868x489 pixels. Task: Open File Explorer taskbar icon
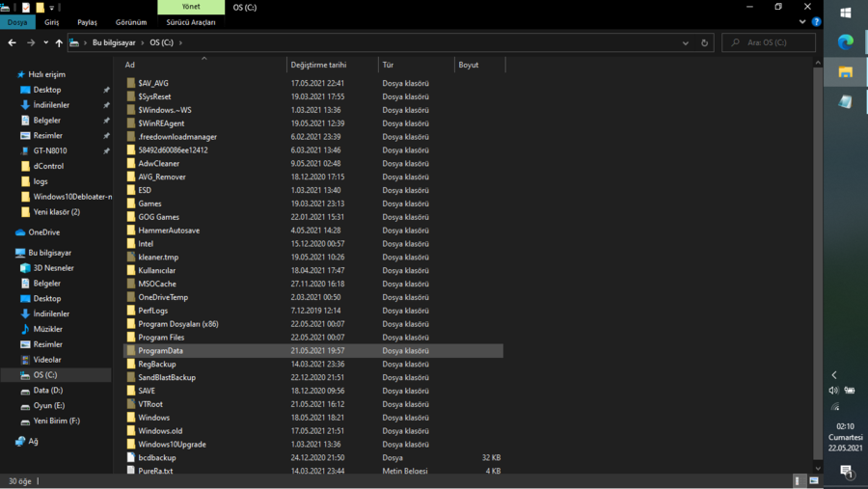pyautogui.click(x=845, y=72)
